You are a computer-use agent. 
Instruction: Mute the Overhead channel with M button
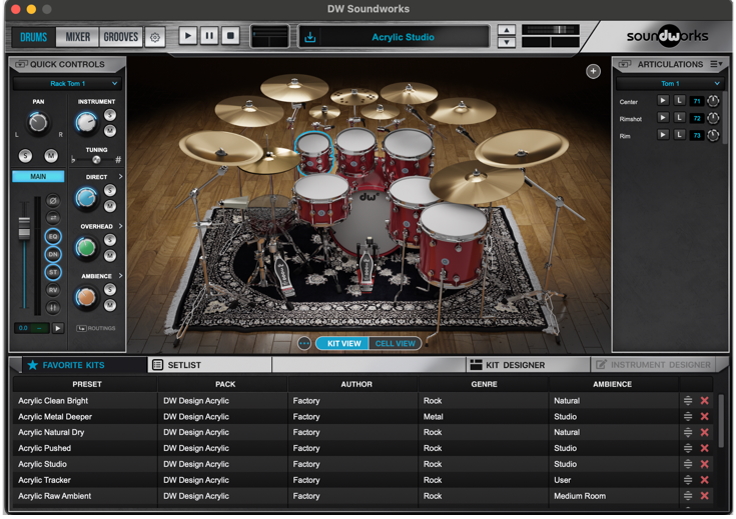click(x=110, y=254)
